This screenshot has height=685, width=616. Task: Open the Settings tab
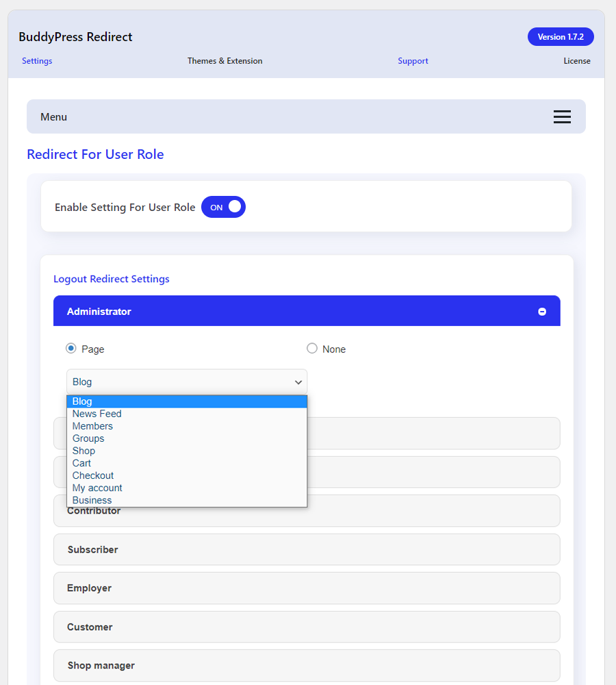click(37, 61)
